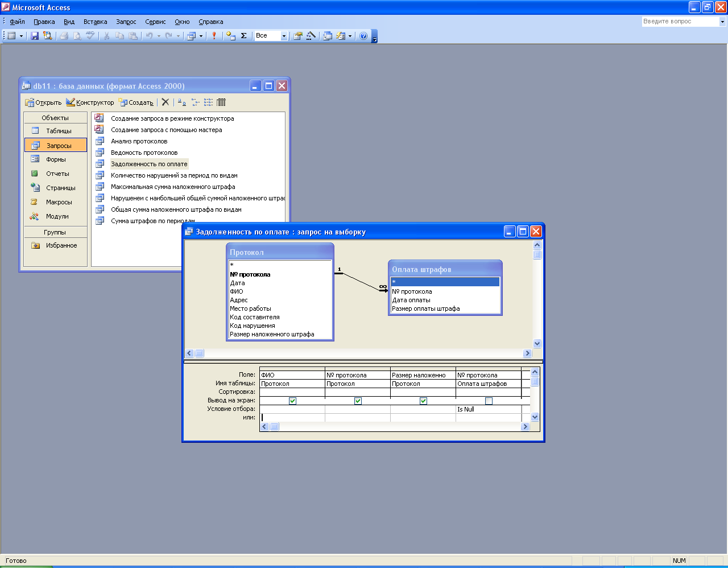
Task: Click the Spelling ABC check icon
Action: coord(90,36)
